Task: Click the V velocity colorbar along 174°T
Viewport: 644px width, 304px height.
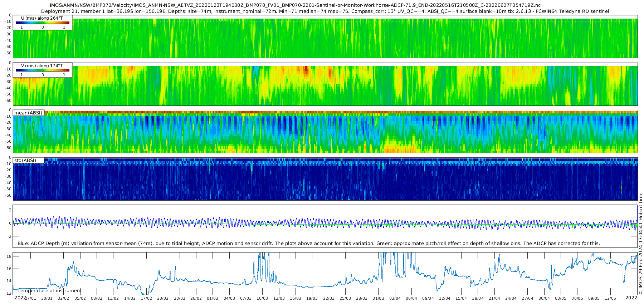Action: tap(43, 70)
